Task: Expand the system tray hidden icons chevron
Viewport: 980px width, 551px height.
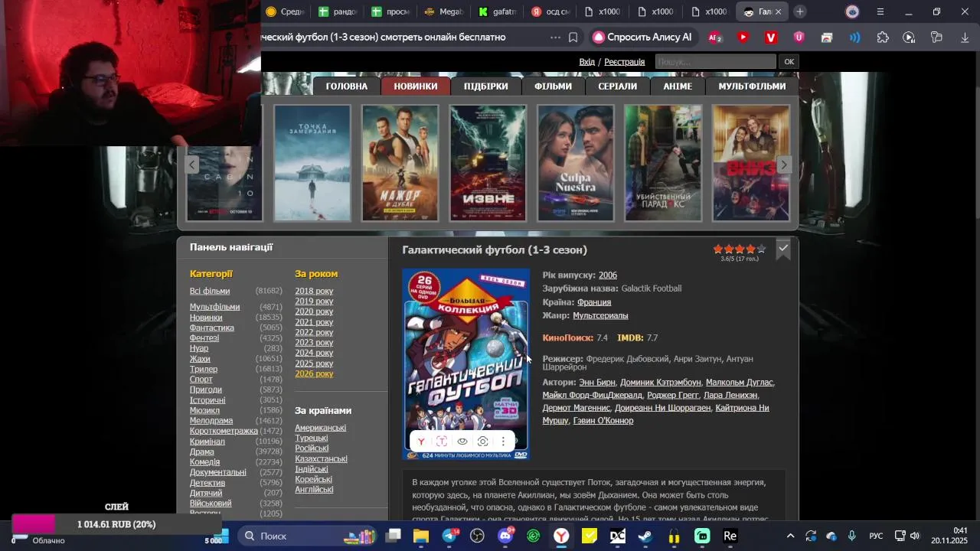Action: [790, 536]
